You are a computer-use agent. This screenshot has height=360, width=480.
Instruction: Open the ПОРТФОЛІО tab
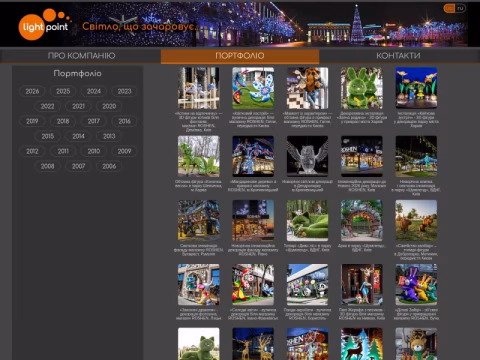click(240, 56)
